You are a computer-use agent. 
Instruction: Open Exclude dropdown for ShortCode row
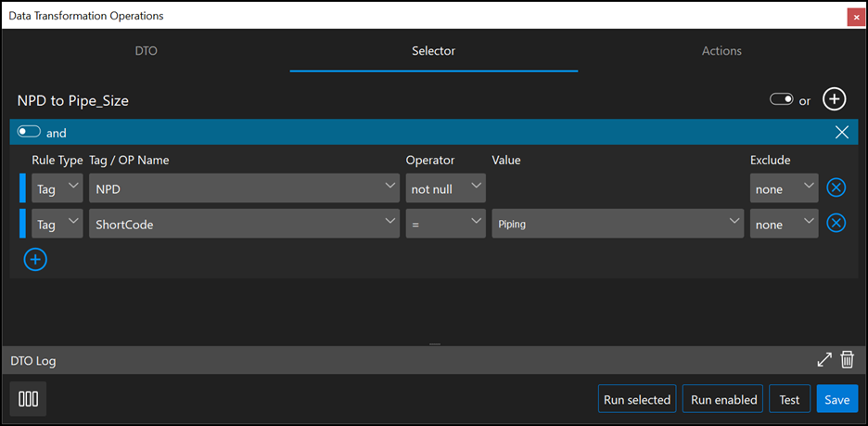(x=784, y=224)
